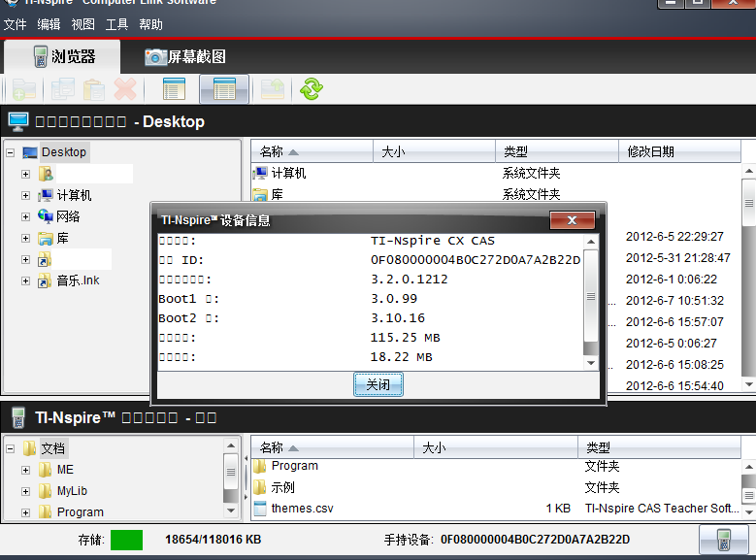
Task: Open the 屏幕截图 screen capture tab
Action: 185,57
